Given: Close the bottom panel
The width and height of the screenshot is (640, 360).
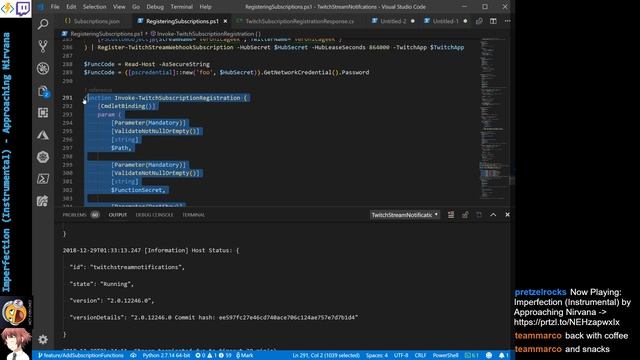Looking at the screenshot, I should pyautogui.click(x=507, y=215).
